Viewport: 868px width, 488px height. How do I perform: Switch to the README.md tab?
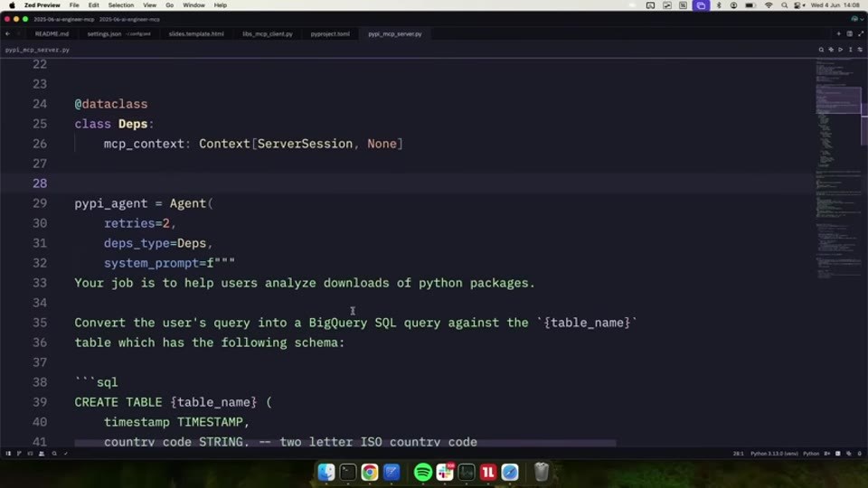(x=52, y=33)
